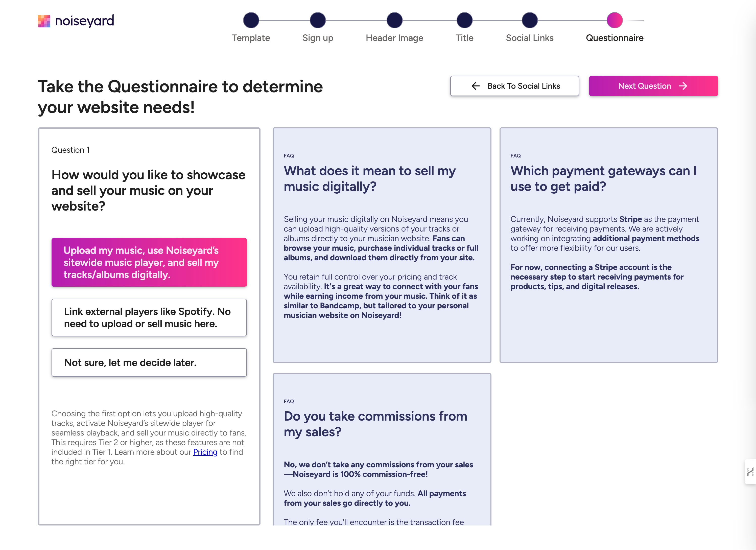Go to the Sign up step circle
756x550 pixels.
pos(318,20)
